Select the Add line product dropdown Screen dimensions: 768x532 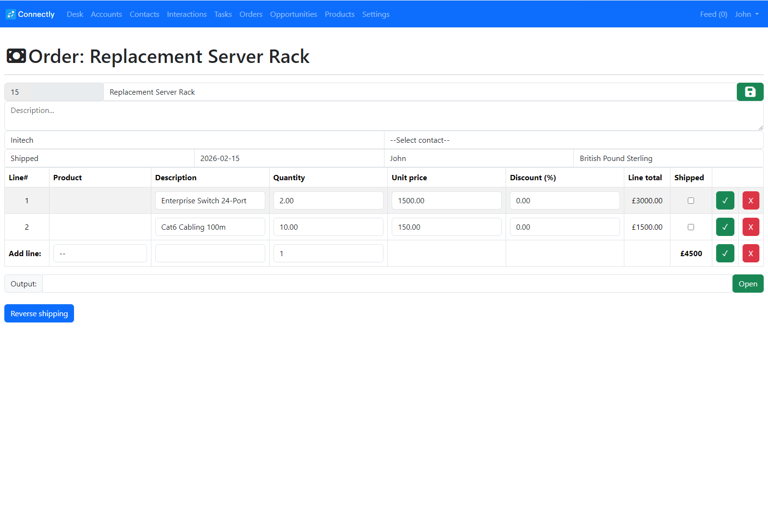[100, 253]
